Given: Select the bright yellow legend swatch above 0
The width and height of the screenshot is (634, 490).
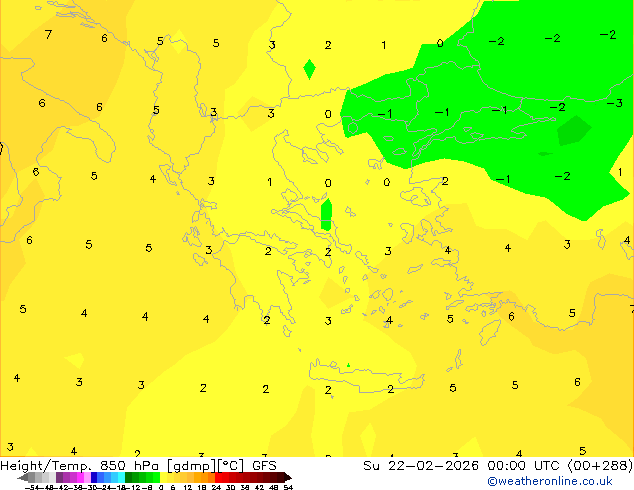Looking at the screenshot, I should coord(163,477).
